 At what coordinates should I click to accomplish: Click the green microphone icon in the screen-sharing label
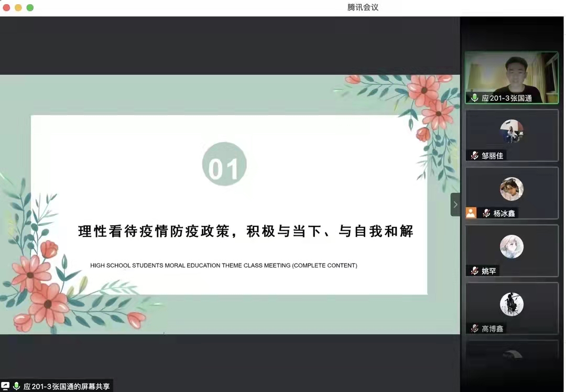(x=17, y=386)
